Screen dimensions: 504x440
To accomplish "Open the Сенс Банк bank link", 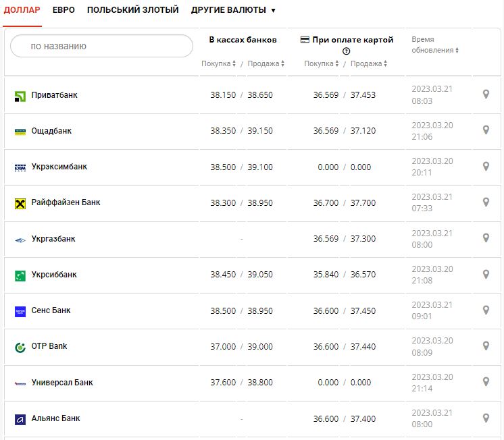I will [x=51, y=310].
